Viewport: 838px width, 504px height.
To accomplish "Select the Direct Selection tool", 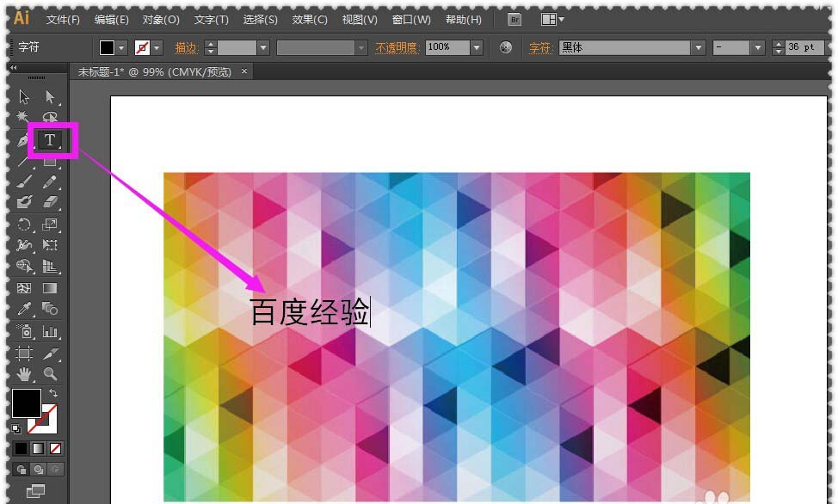I will pyautogui.click(x=50, y=97).
